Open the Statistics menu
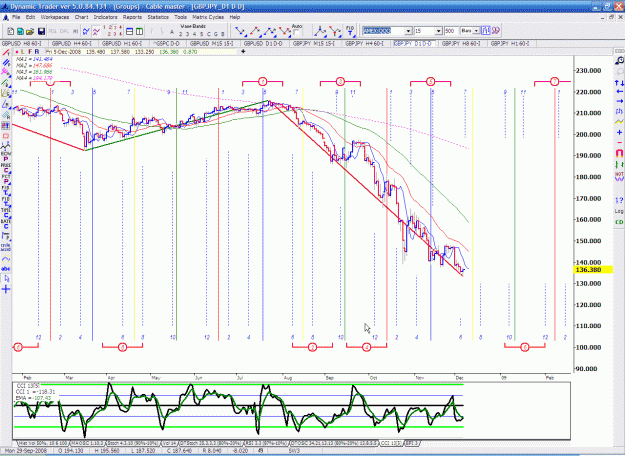The image size is (625, 456). pos(158,17)
